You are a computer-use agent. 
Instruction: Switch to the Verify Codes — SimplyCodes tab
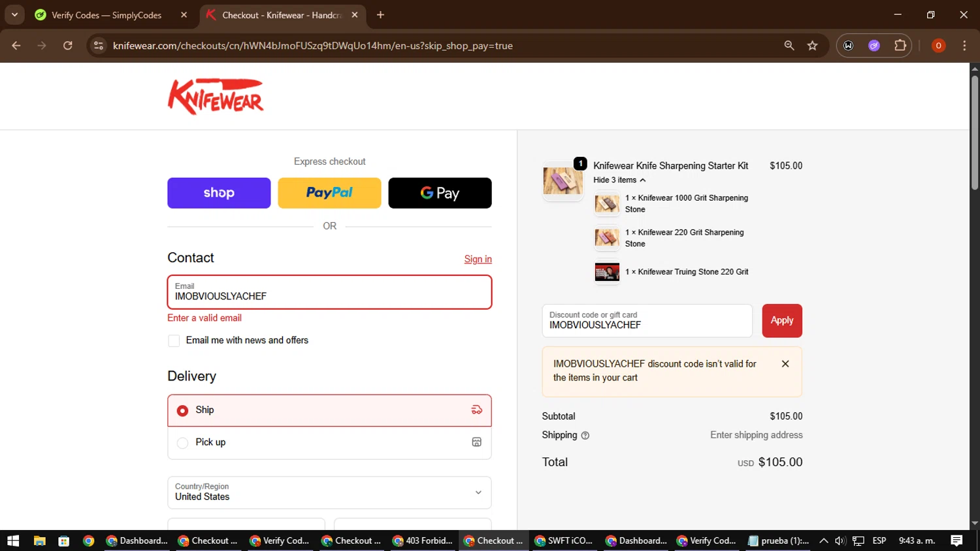tap(106, 15)
